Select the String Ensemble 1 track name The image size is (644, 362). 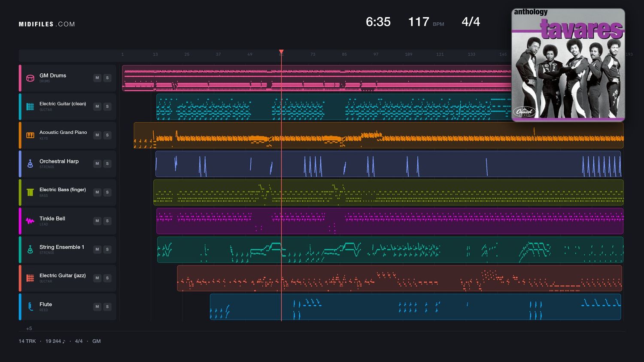click(62, 247)
